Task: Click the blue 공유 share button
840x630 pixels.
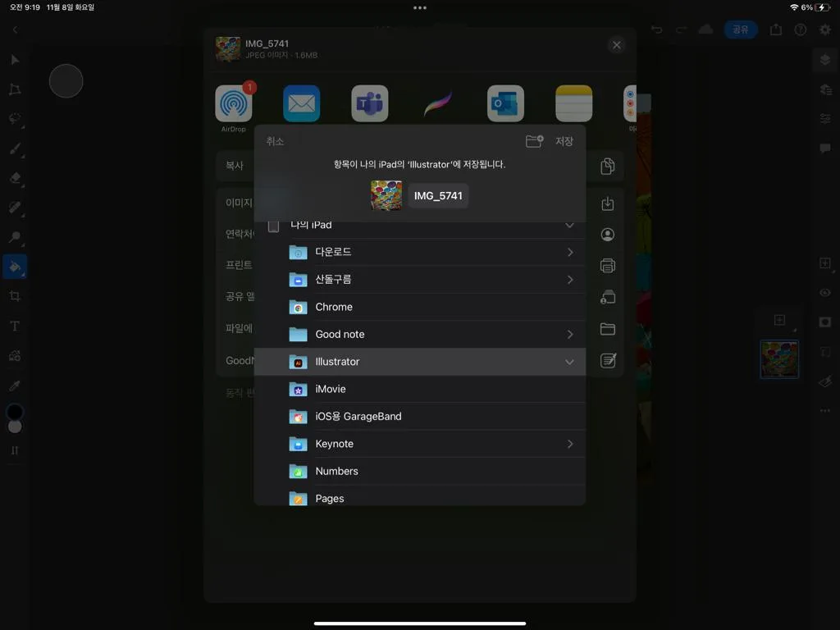Action: pyautogui.click(x=741, y=30)
